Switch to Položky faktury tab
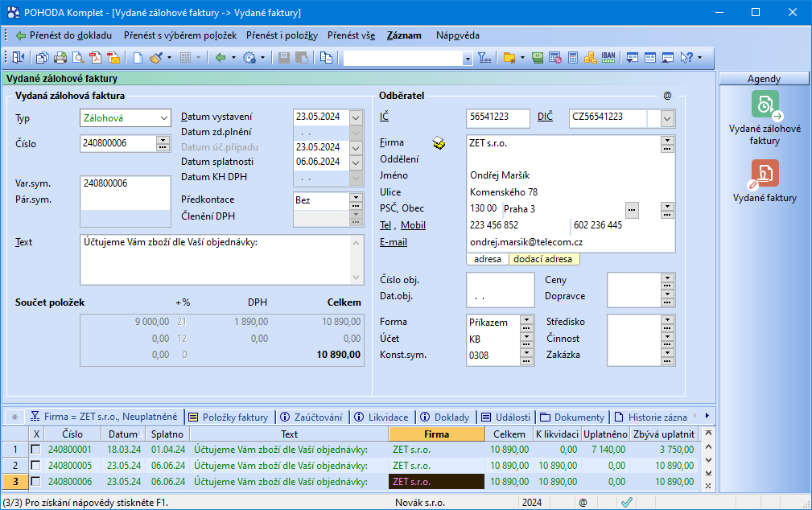The height and width of the screenshot is (510, 812). click(229, 417)
